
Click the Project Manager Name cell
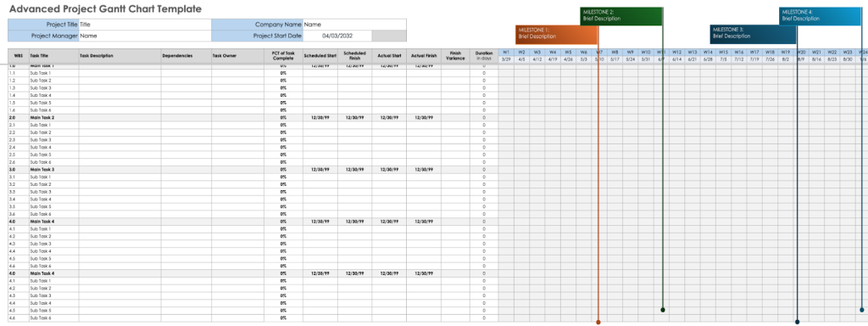point(145,36)
